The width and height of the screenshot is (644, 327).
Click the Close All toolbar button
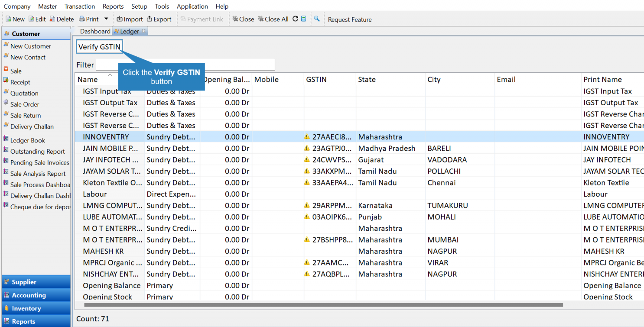click(x=273, y=19)
